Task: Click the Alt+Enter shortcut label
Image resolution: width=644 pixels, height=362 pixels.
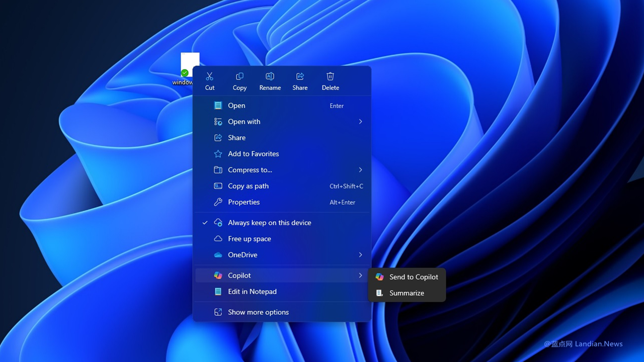Action: [x=342, y=202]
